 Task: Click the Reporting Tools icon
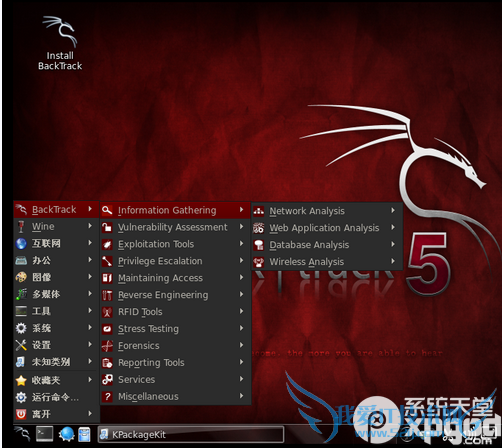(x=107, y=363)
